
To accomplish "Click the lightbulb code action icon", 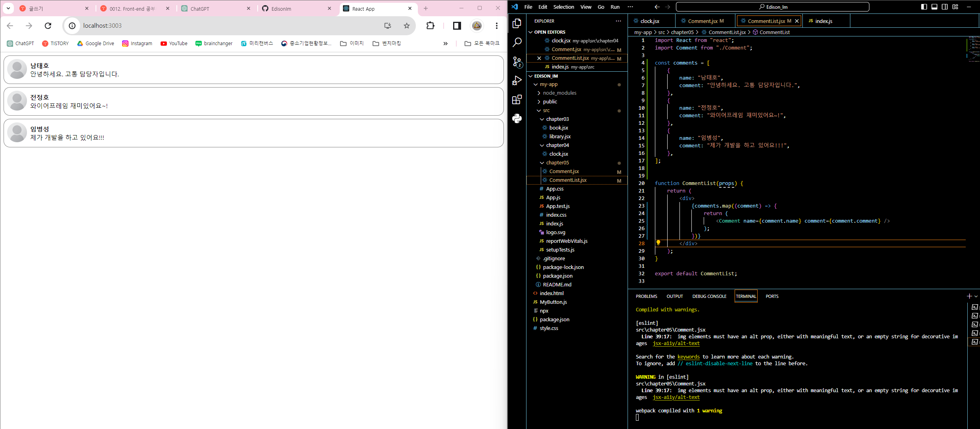I will (x=658, y=243).
